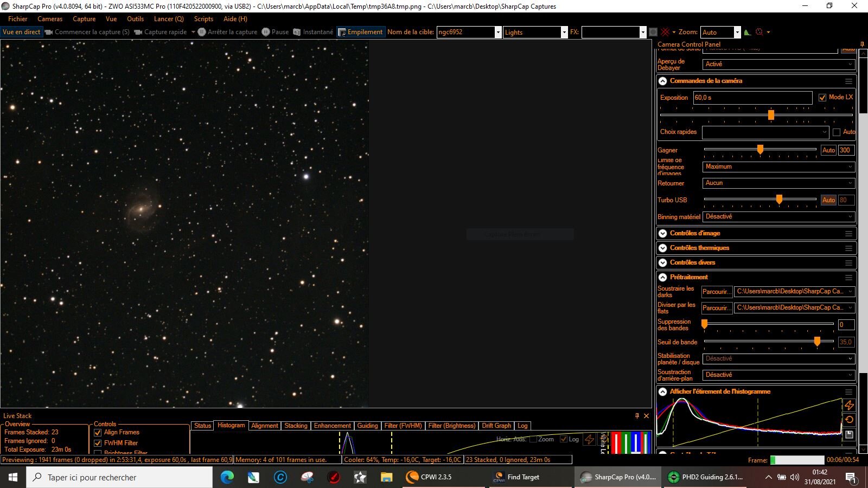Viewport: 868px width, 488px height.
Task: Open the notification center icon
Action: click(x=851, y=477)
